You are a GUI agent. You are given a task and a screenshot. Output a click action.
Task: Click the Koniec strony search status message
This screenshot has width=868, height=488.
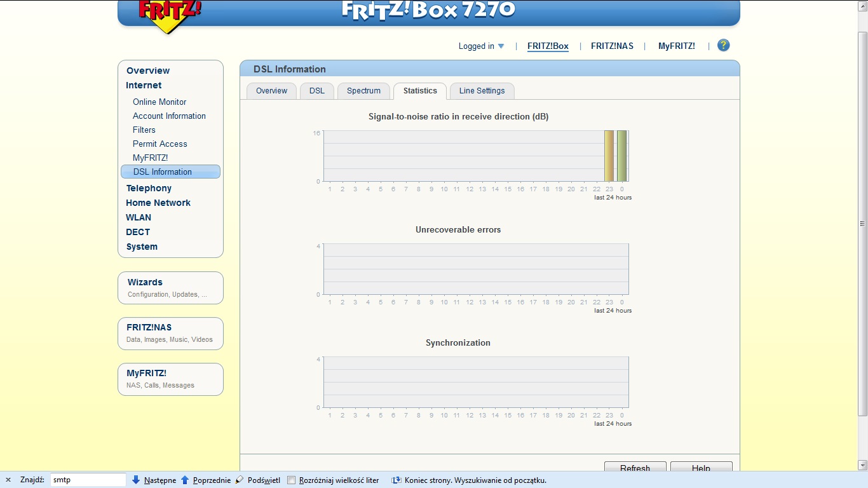[x=475, y=480]
